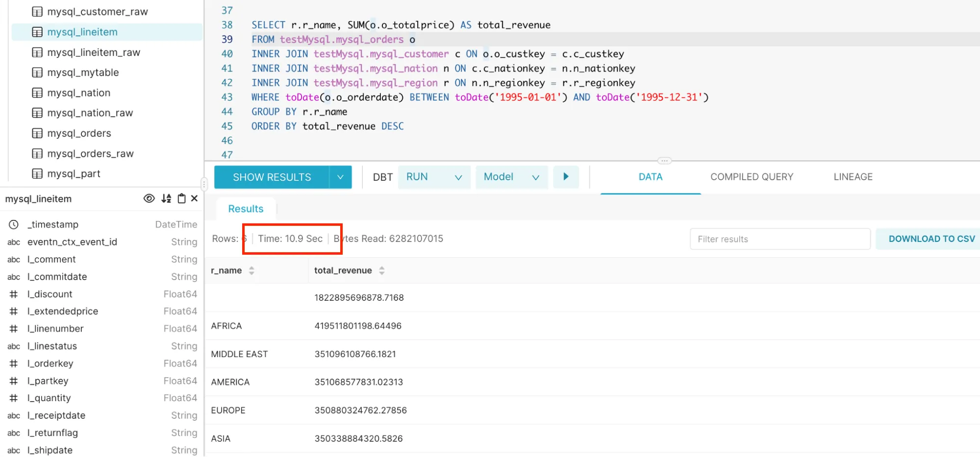Screen dimensions: 980x457
Task: Click hash type icon beside l_orderkey
Action: (x=14, y=363)
